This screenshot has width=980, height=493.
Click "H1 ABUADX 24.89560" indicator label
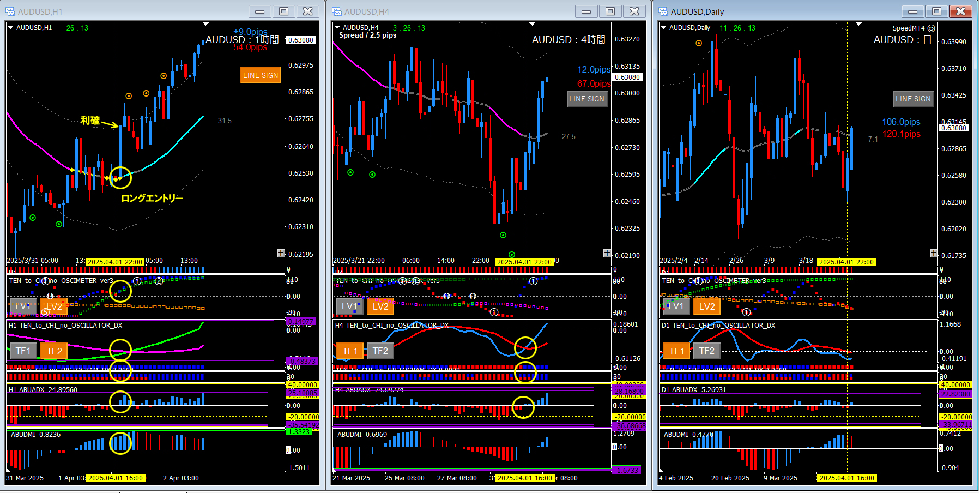coord(43,390)
